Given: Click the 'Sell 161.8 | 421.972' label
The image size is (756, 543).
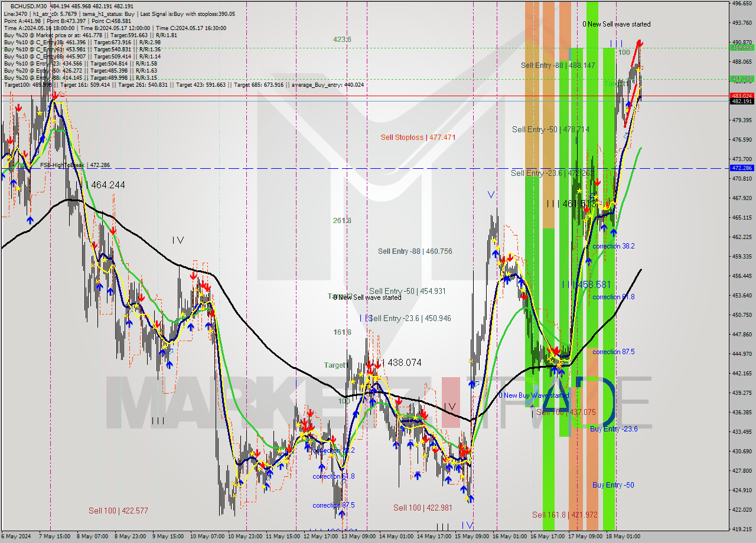Looking at the screenshot, I should [x=565, y=515].
